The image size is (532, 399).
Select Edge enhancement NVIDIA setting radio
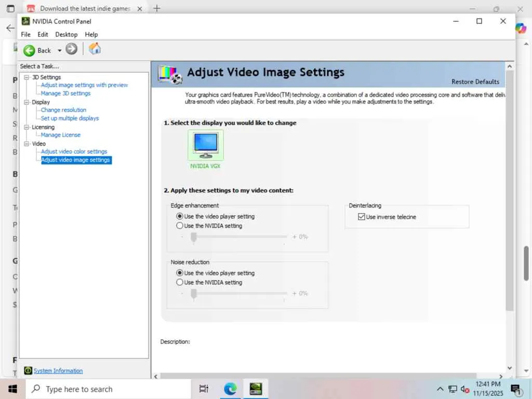point(180,225)
